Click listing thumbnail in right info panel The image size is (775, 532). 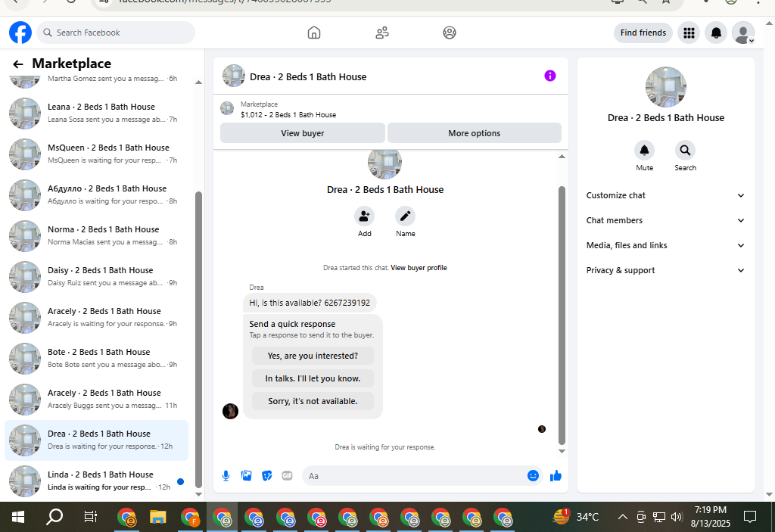pos(666,87)
